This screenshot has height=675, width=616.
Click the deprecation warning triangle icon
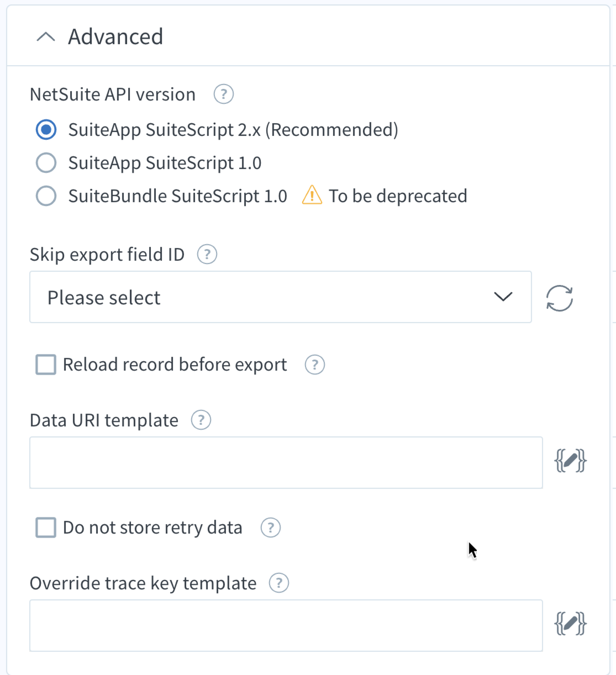coord(312,195)
